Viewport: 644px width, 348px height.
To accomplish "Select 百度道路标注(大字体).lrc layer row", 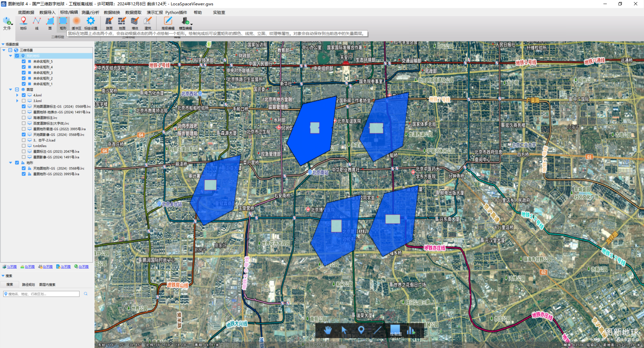I will (x=51, y=123).
